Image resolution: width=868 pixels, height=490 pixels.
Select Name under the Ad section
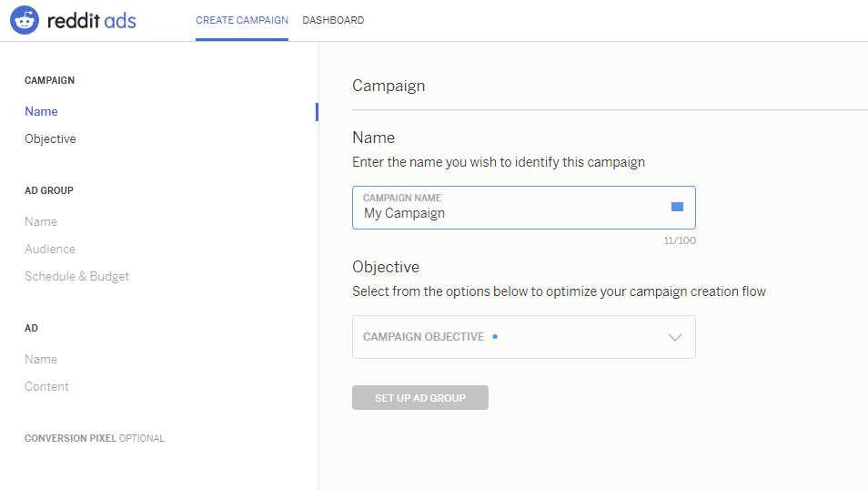41,359
